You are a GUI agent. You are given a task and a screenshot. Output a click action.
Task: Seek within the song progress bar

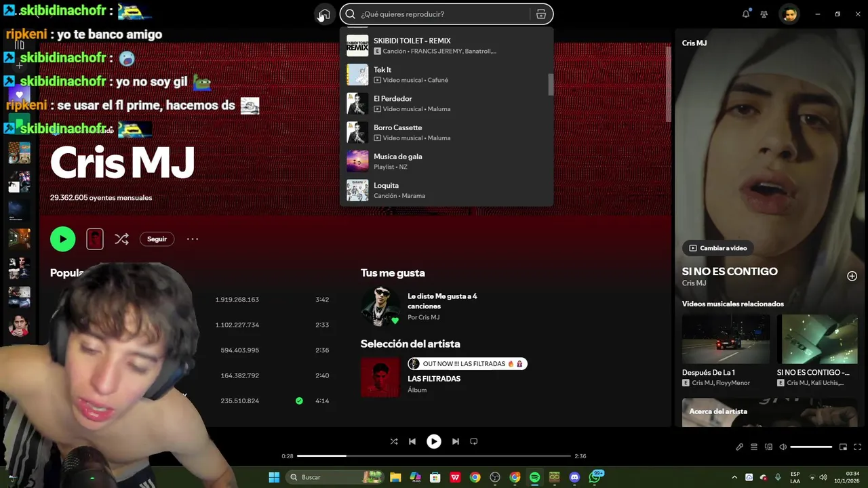click(x=434, y=456)
